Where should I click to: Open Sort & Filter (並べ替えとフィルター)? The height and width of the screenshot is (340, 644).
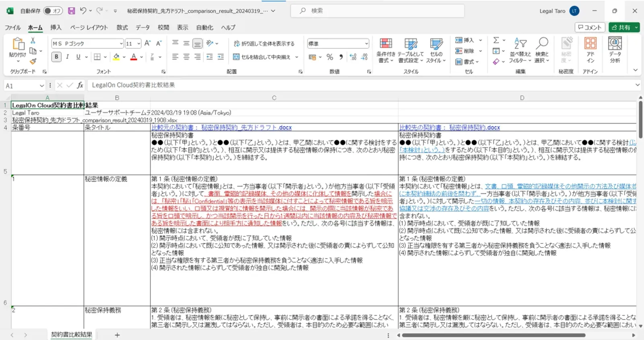click(x=520, y=51)
